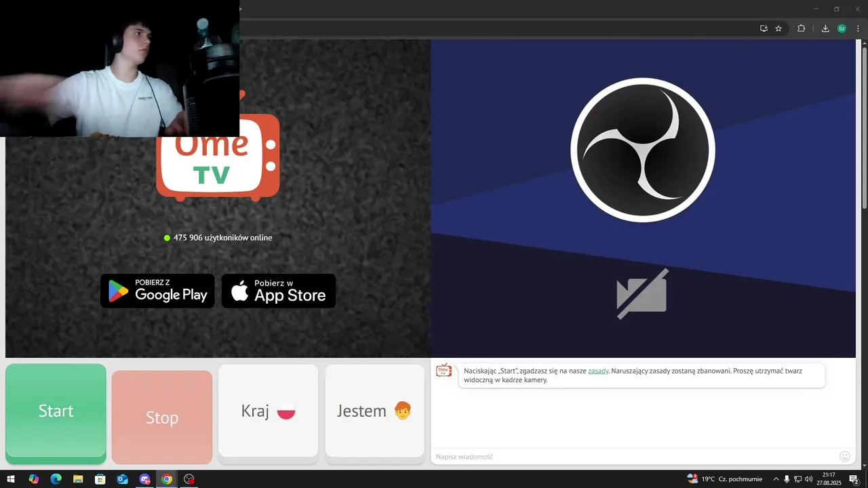
Task: Open the emoji smiley picker in chat
Action: [845, 456]
